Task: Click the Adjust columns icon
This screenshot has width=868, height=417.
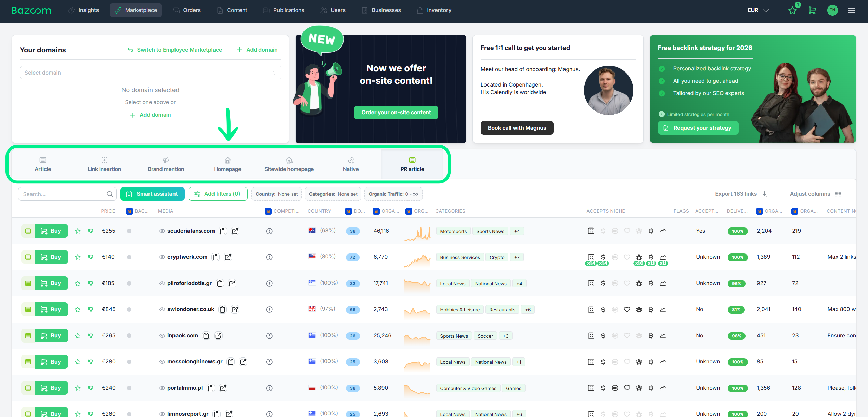Action: pos(838,194)
